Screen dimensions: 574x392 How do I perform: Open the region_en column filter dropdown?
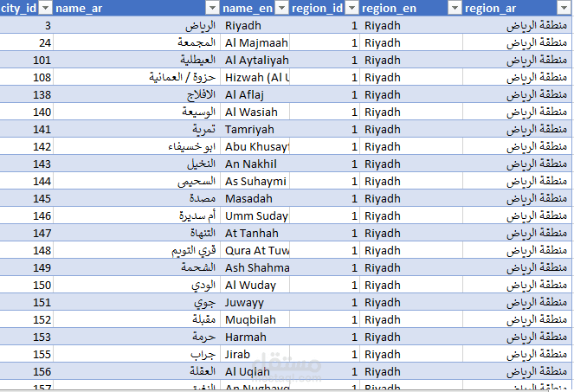tap(455, 8)
